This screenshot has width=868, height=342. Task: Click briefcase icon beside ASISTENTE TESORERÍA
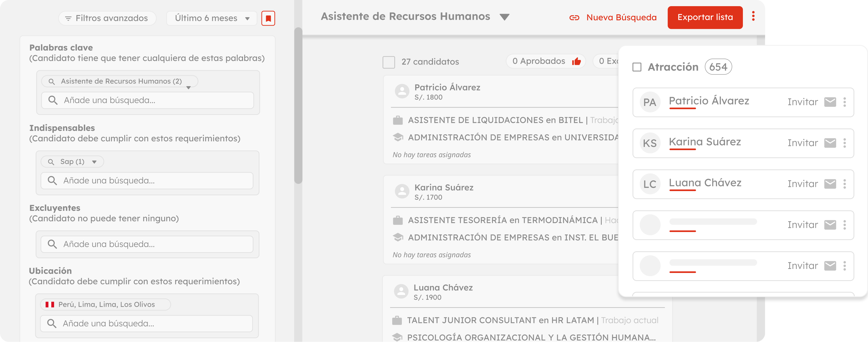[x=398, y=221]
